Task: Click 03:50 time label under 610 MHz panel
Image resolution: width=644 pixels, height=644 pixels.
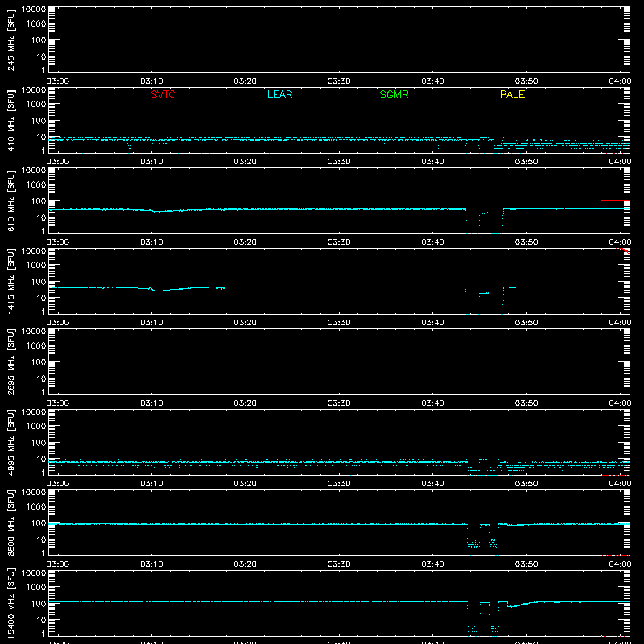Action: point(526,242)
